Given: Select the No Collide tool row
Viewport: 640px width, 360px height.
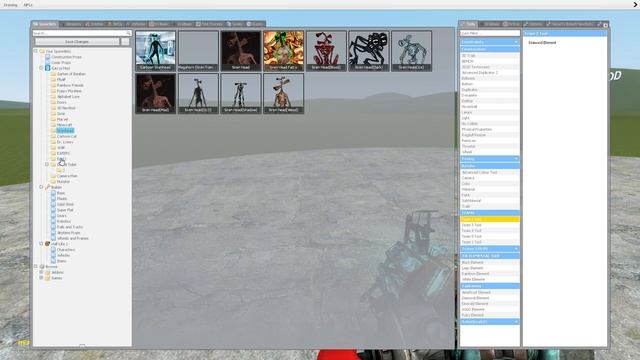Looking at the screenshot, I should 490,124.
